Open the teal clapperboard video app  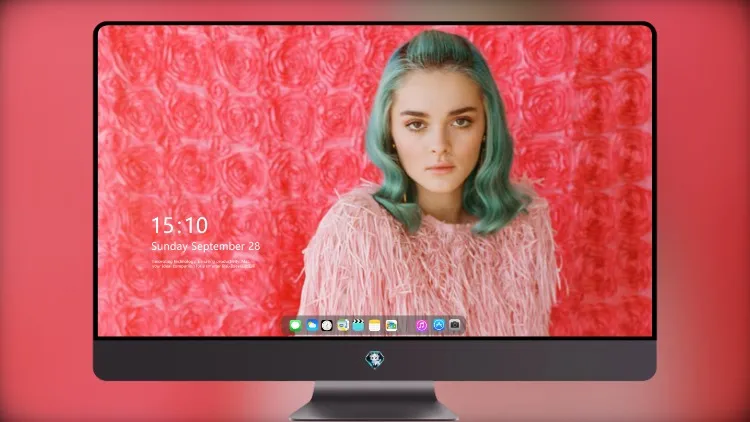358,325
